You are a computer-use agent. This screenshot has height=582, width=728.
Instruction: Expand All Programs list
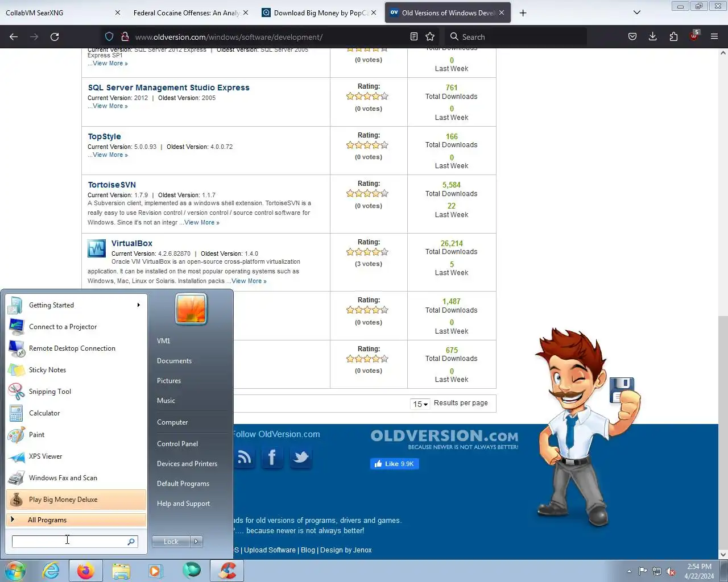point(76,520)
